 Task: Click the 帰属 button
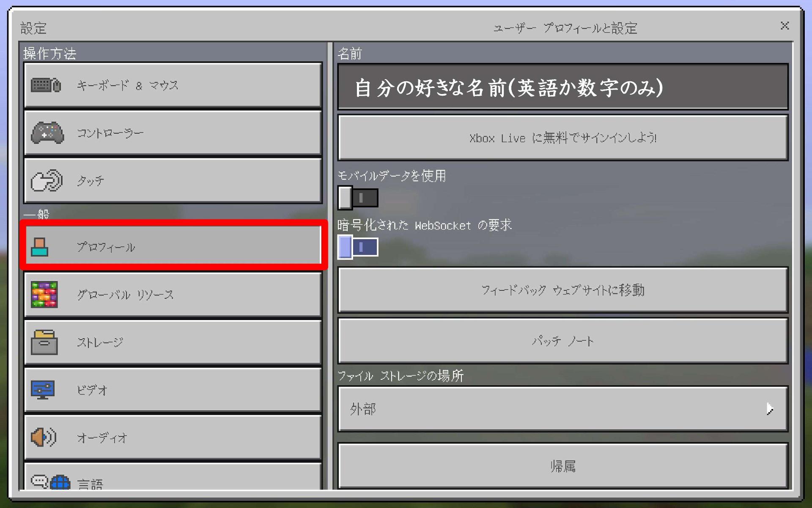563,466
